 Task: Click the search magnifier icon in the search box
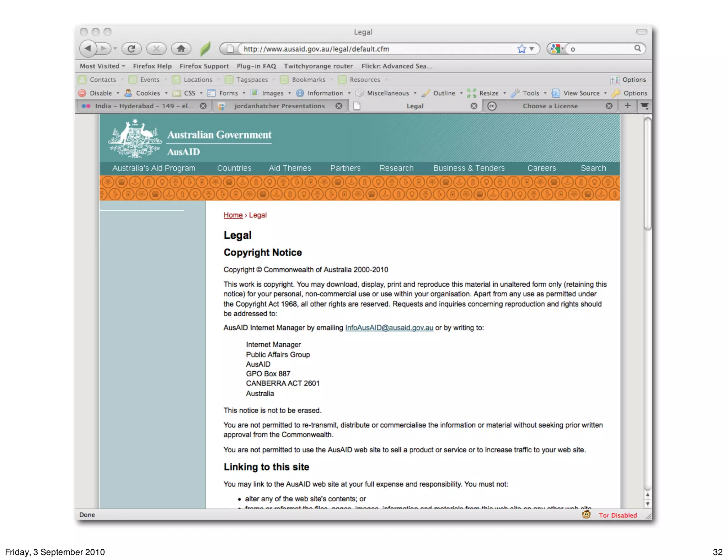coord(638,48)
